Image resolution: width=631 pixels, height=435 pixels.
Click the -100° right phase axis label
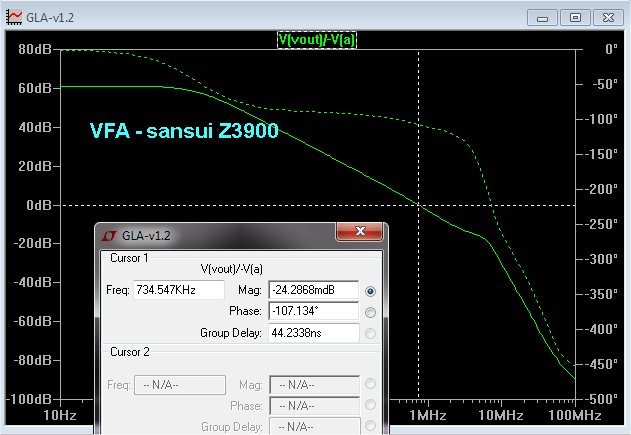tap(601, 119)
